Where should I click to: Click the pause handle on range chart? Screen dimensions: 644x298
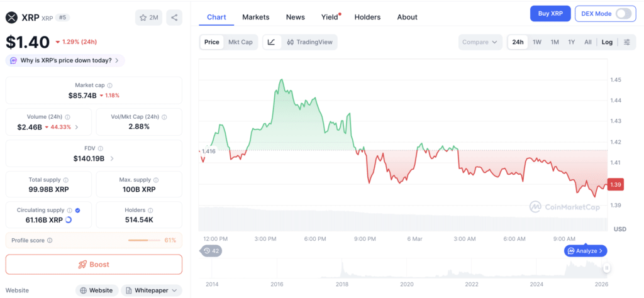pos(606,268)
